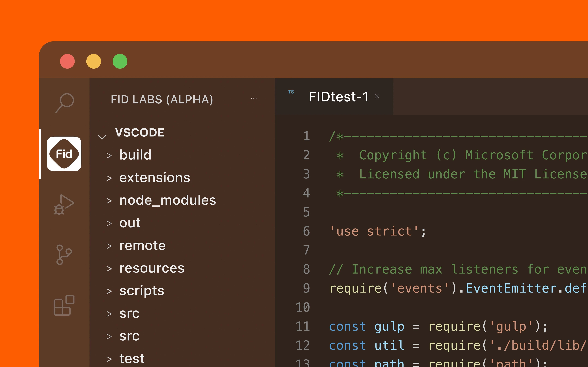The image size is (588, 367).
Task: Close the FIDtest-1 tab
Action: (377, 97)
